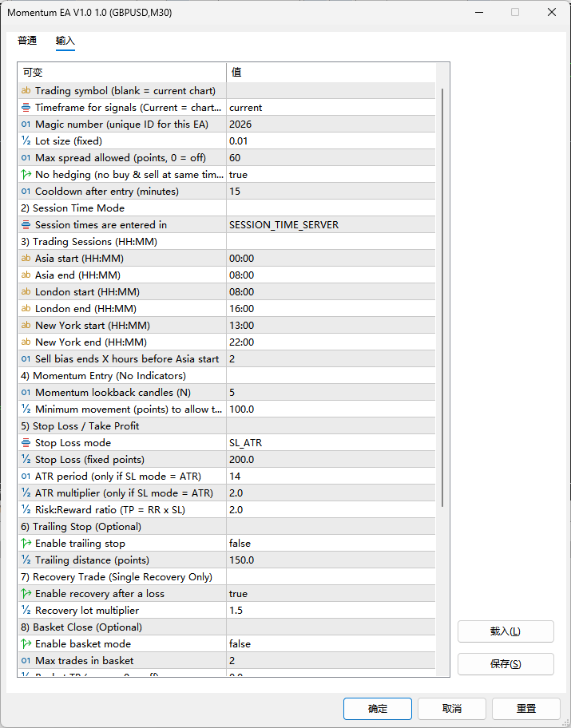This screenshot has width=571, height=728.
Task: Click the icon beside Magic number row
Action: pyautogui.click(x=26, y=125)
